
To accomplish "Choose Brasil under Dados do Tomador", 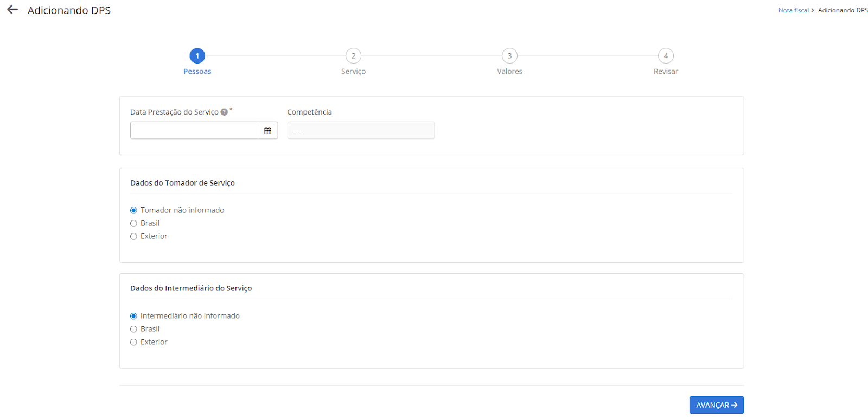I will pos(133,223).
